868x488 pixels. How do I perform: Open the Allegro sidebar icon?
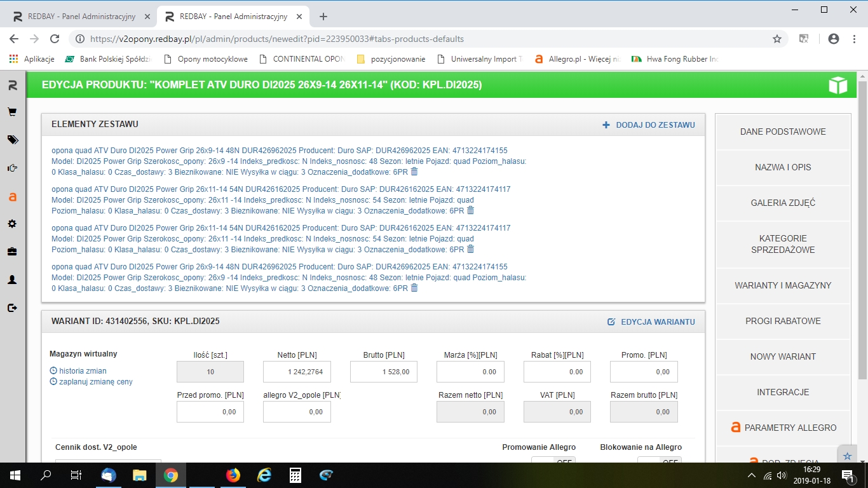point(12,197)
